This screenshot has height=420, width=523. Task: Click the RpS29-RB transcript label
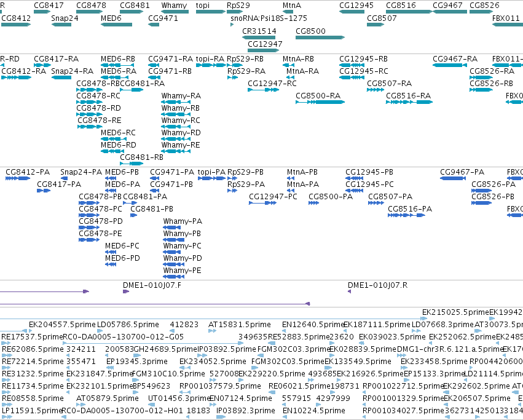click(245, 59)
